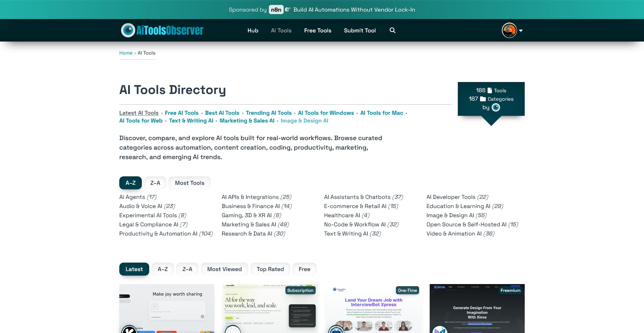Open Productivity & Automation AI category

click(166, 234)
